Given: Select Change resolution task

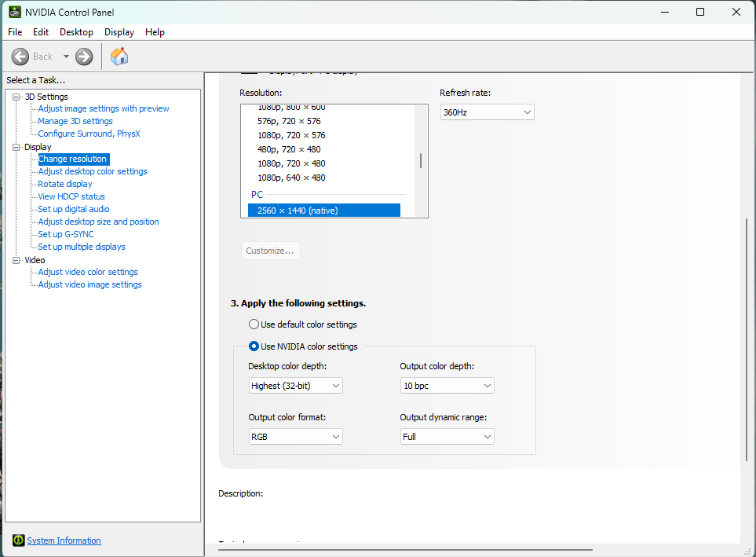Looking at the screenshot, I should pyautogui.click(x=73, y=159).
